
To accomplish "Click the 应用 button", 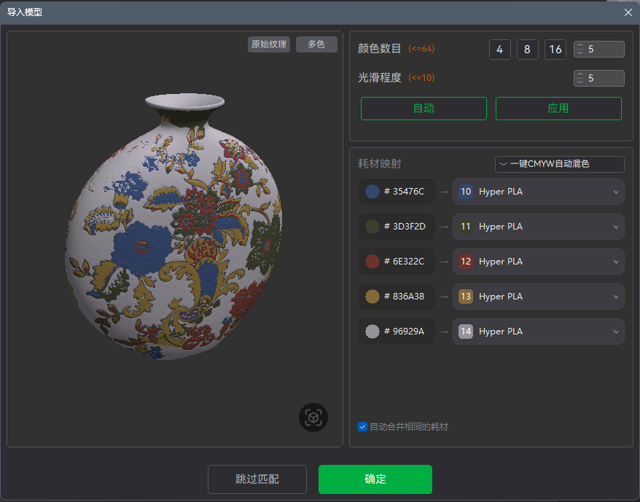I will click(558, 109).
